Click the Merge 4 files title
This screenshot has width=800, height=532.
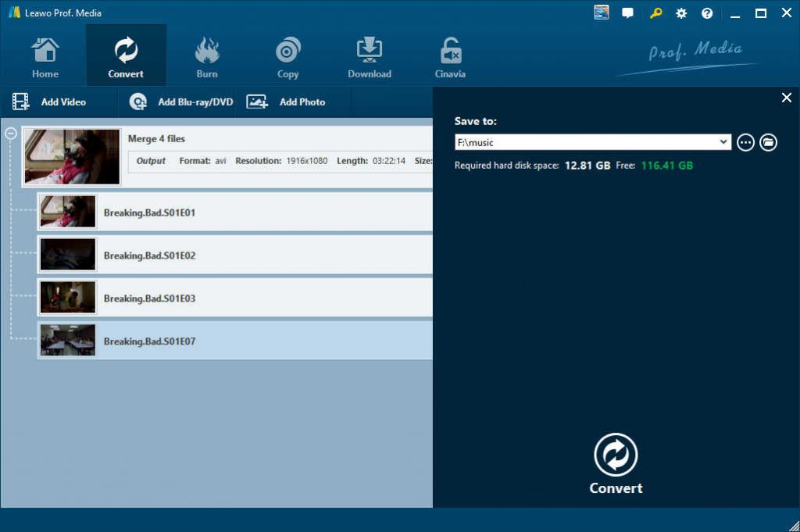click(156, 139)
